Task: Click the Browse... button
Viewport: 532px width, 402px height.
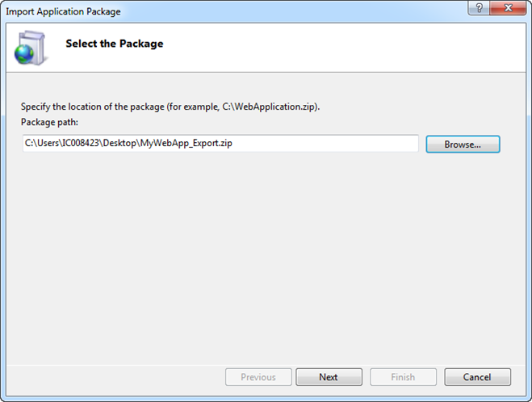Action: pyautogui.click(x=463, y=144)
